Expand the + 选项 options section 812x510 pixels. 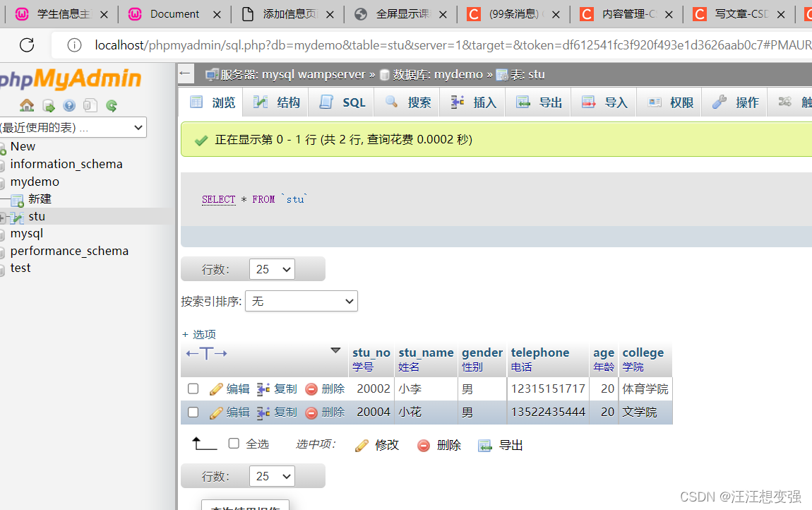199,334
